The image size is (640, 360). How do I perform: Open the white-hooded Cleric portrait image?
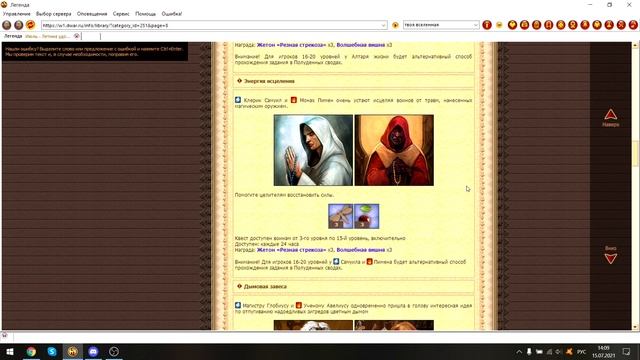pos(313,150)
